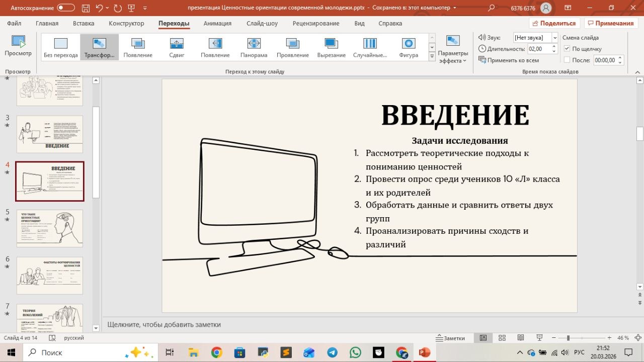
Task: Start Slide Show from status bar icon
Action: [539, 338]
